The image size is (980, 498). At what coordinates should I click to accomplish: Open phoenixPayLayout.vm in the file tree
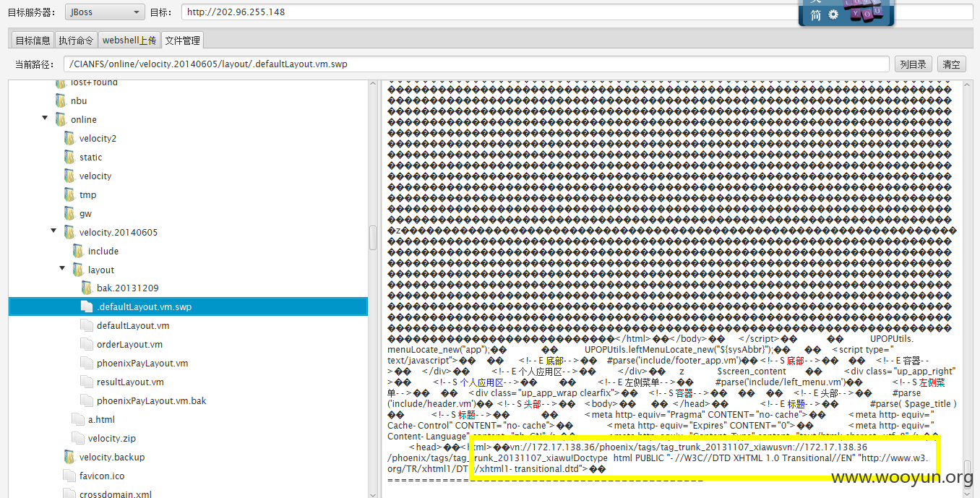coord(142,363)
